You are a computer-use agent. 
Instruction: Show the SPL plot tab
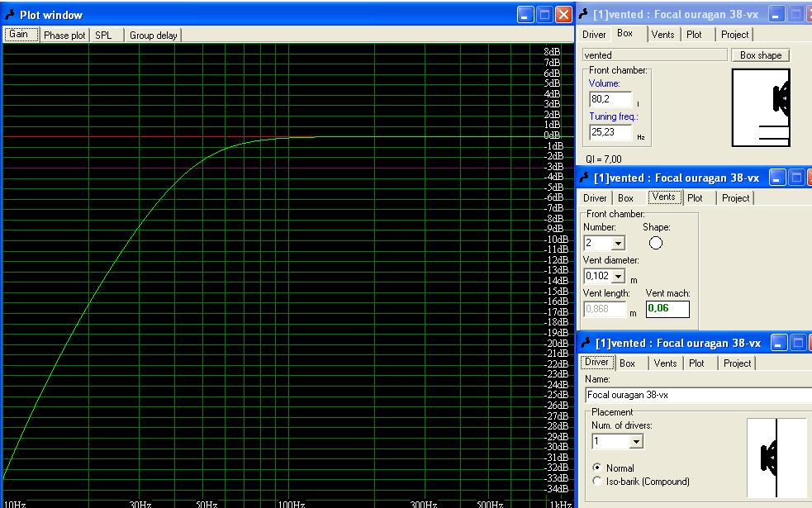tap(103, 36)
